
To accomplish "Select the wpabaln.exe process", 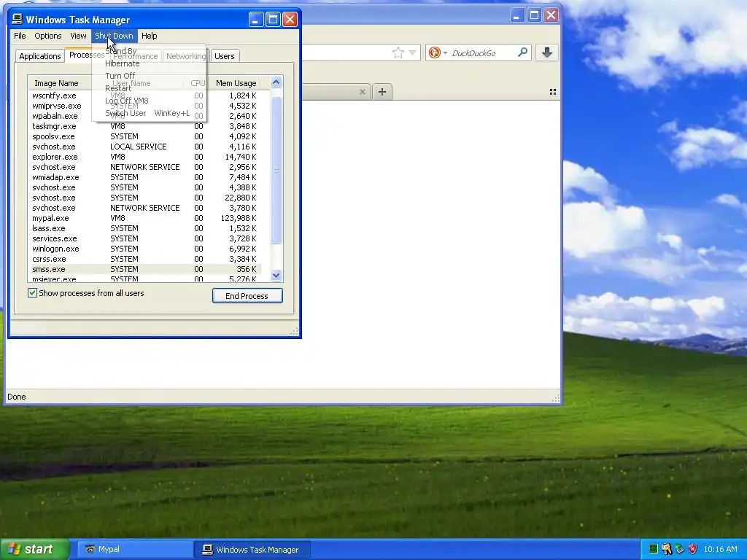I will coord(145,116).
